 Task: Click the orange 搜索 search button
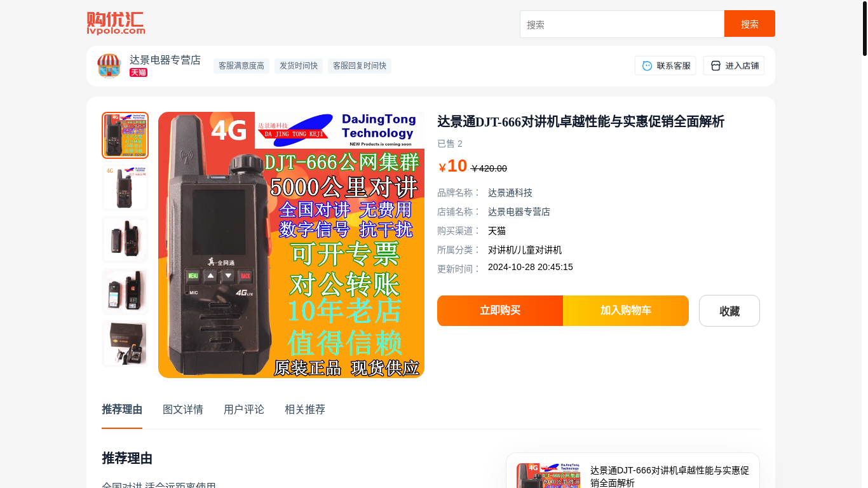click(x=750, y=24)
